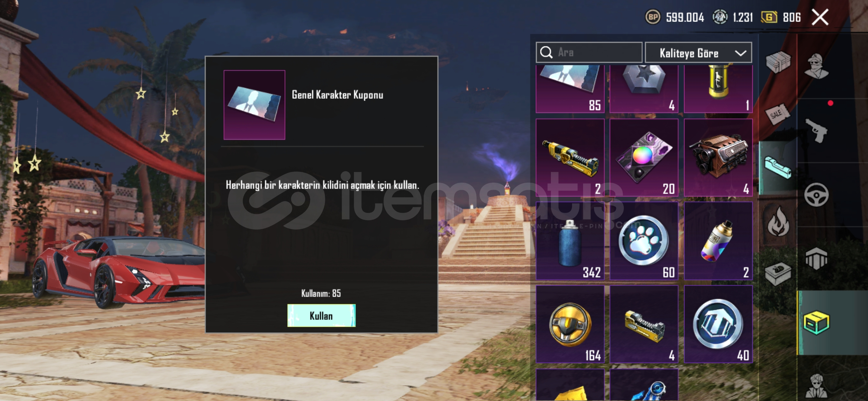This screenshot has width=868, height=401.
Task: Select the blue spray can item (342)
Action: [x=570, y=241]
